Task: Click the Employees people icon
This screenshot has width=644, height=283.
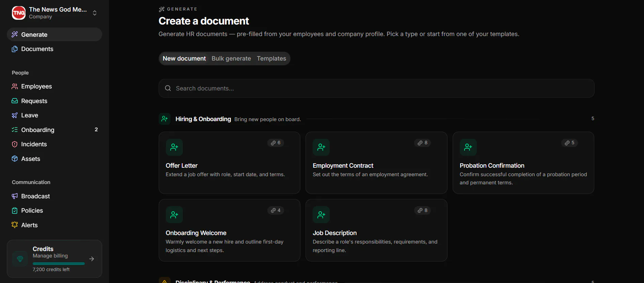Action: coord(15,86)
